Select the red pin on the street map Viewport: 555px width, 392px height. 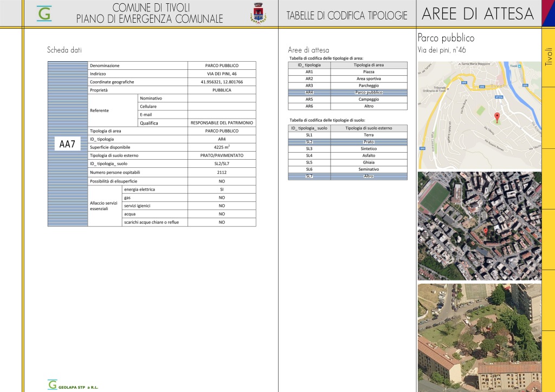(497, 117)
